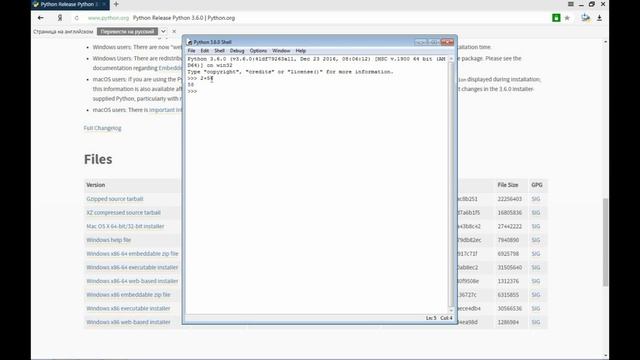Go back with the browser back arrow
The width and height of the screenshot is (640, 360).
click(x=40, y=18)
